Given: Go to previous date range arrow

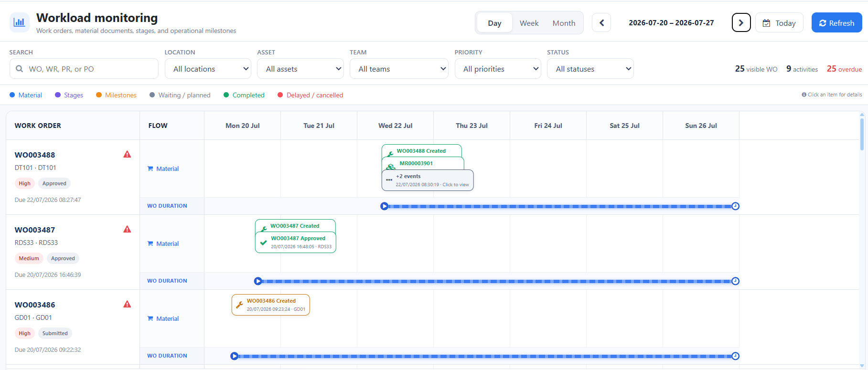Looking at the screenshot, I should [x=601, y=23].
